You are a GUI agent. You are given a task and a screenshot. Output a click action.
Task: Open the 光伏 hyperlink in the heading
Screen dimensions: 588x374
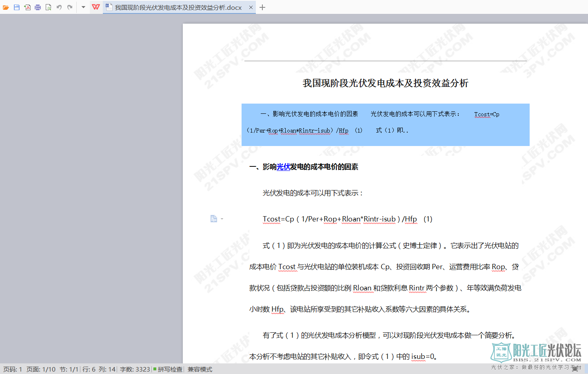click(x=283, y=167)
